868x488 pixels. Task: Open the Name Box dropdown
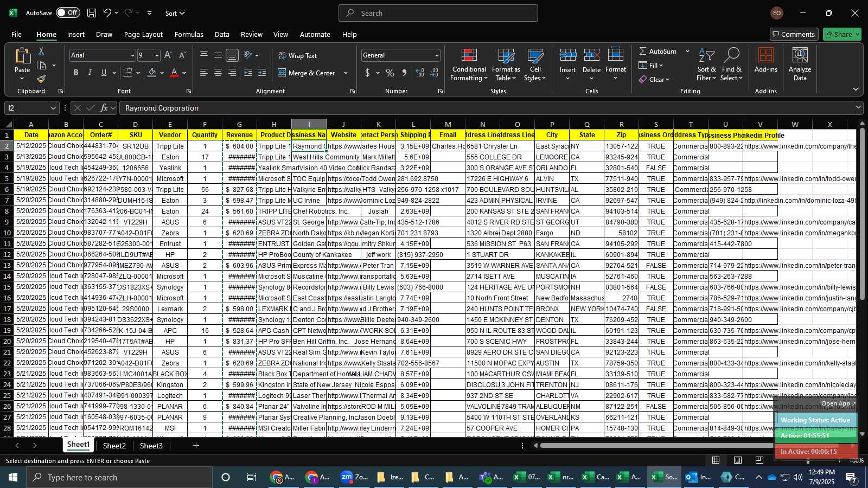53,108
